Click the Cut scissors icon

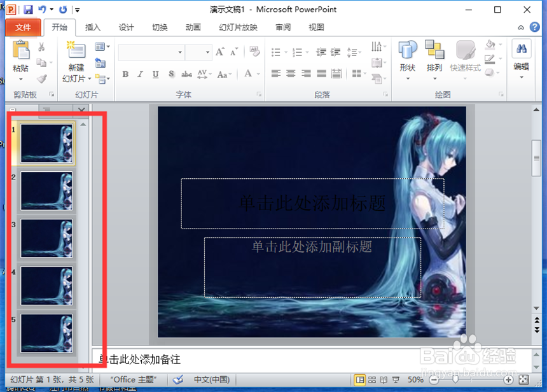coord(41,47)
